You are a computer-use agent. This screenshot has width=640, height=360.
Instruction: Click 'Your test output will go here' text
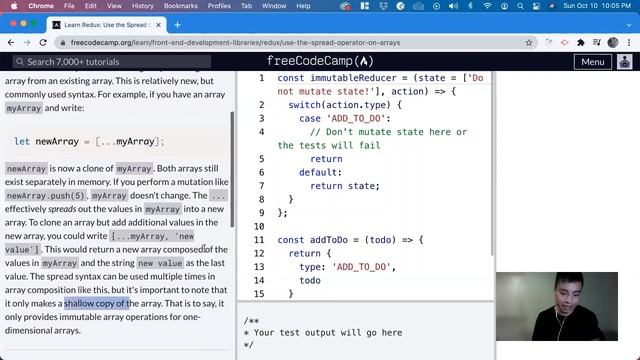(x=328, y=333)
